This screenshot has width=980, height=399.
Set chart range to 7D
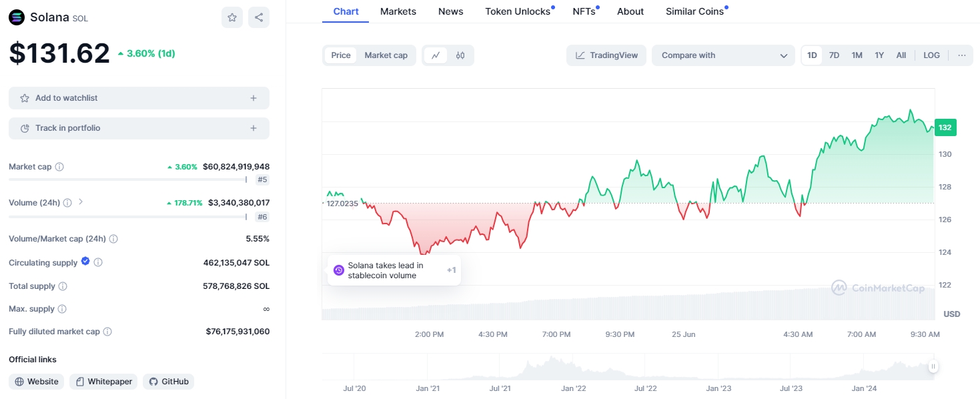(834, 55)
